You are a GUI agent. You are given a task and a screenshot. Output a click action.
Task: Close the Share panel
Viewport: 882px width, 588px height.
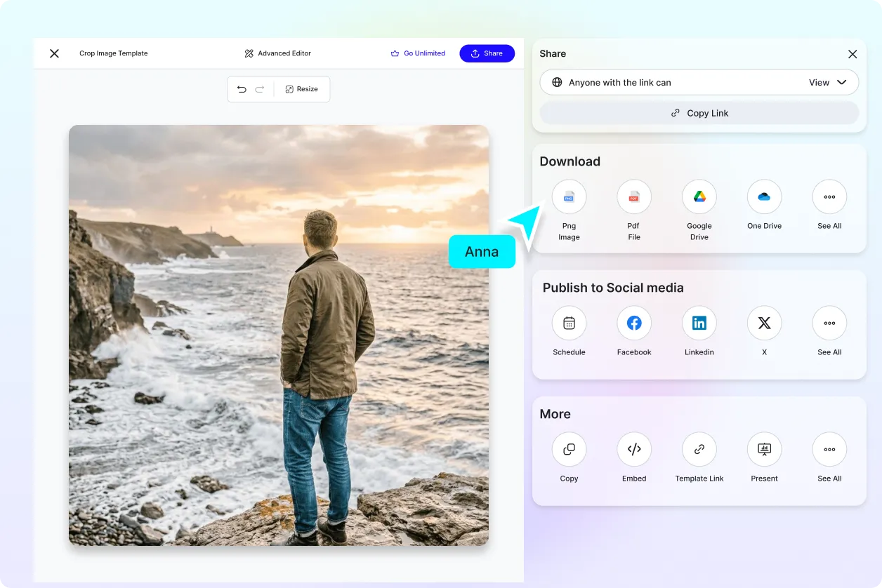click(853, 54)
